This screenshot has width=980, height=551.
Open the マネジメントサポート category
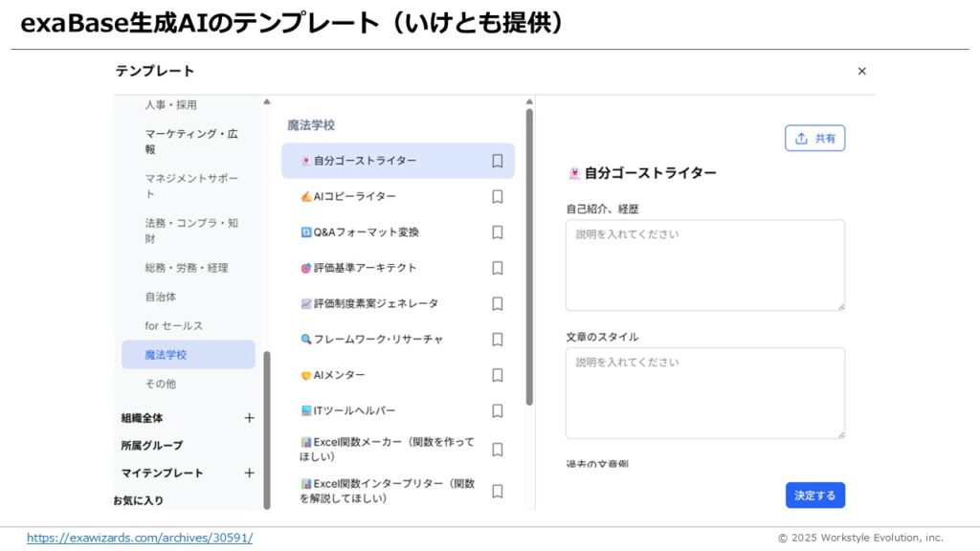point(191,187)
